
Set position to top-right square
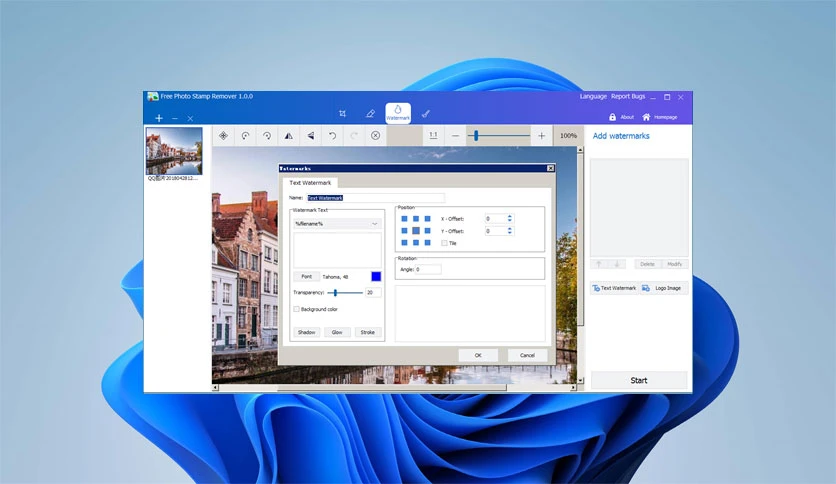pyautogui.click(x=428, y=219)
